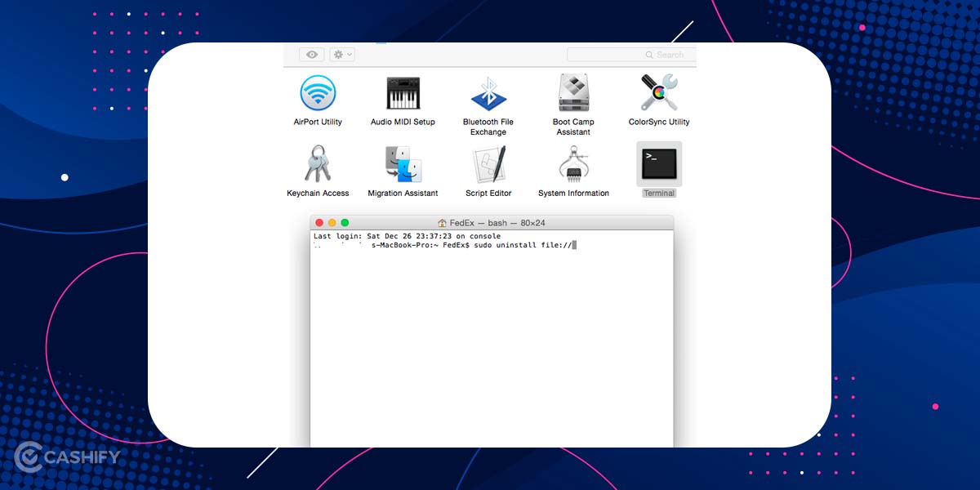980x490 pixels.
Task: Click the Quick Look eye icon
Action: tap(311, 54)
